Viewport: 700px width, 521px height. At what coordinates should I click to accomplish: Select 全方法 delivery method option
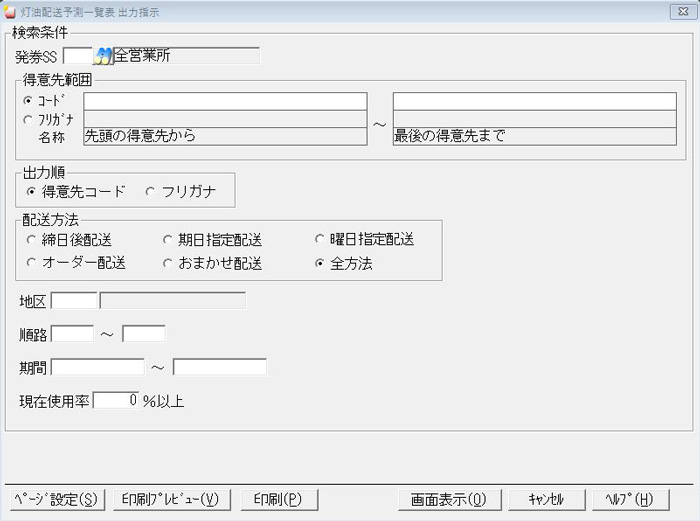[x=320, y=263]
